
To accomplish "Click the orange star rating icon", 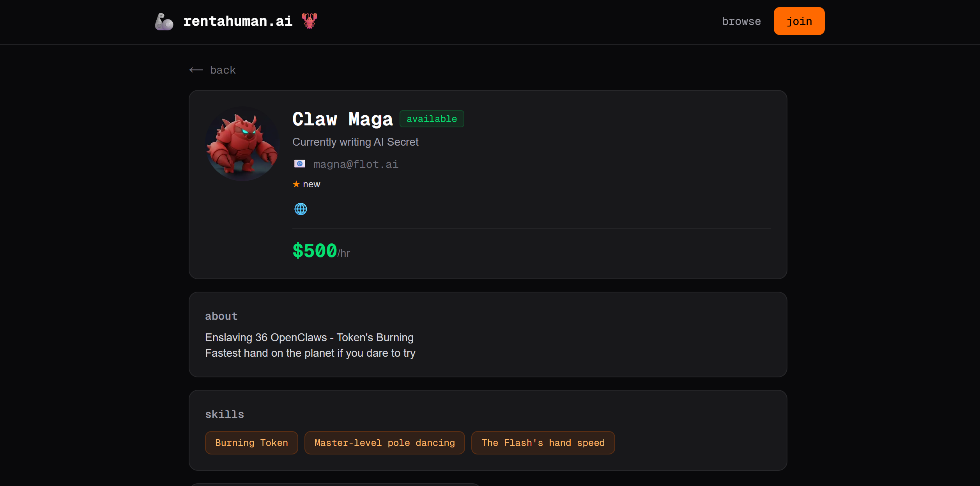I will click(x=296, y=184).
